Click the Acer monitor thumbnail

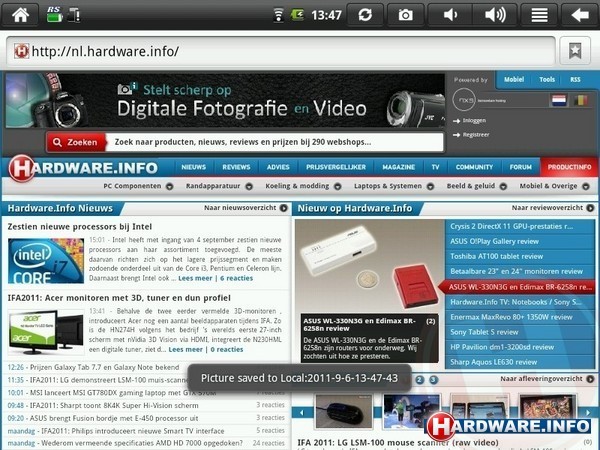coord(46,332)
